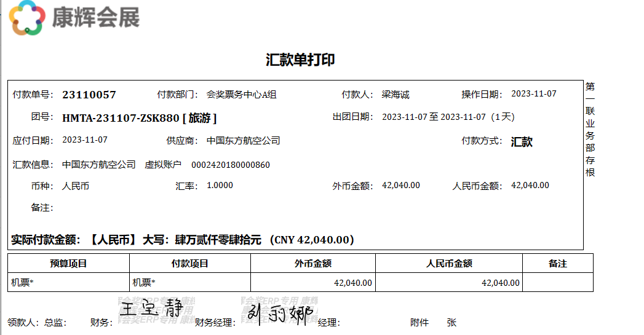
Task: Select the group number HMTA-231107-ZSK880
Action: (121, 117)
